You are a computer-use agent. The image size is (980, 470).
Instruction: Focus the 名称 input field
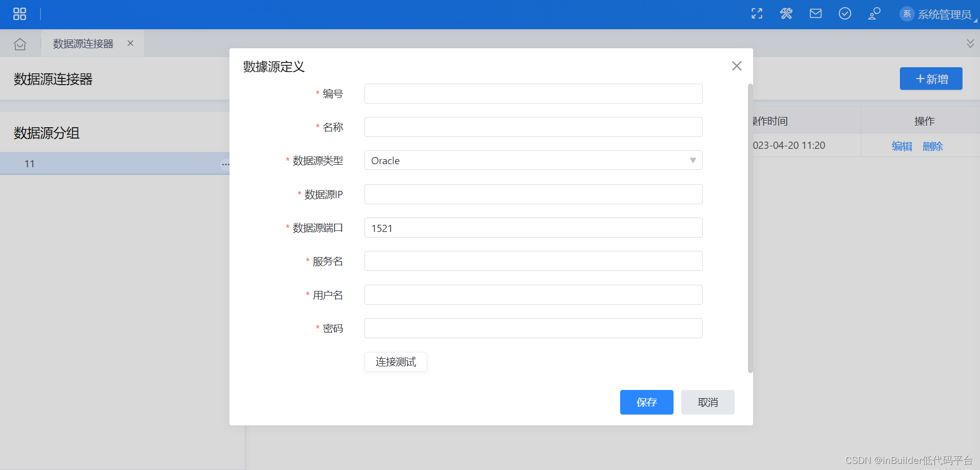(533, 127)
